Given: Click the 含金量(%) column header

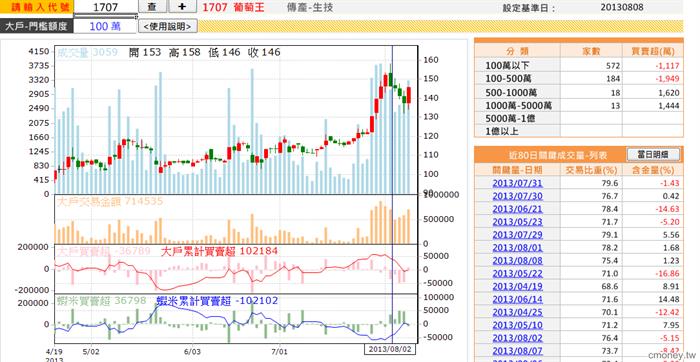Looking at the screenshot, I should 653,170.
